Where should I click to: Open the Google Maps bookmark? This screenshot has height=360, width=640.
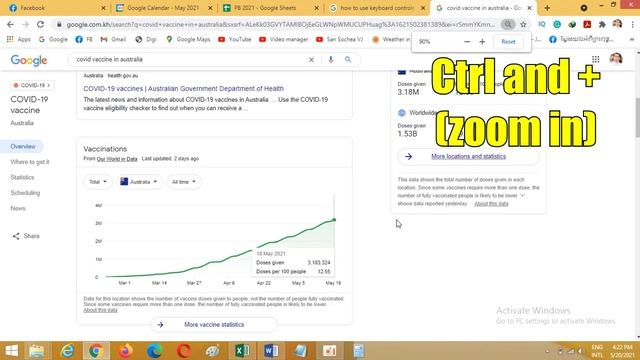pos(188,39)
